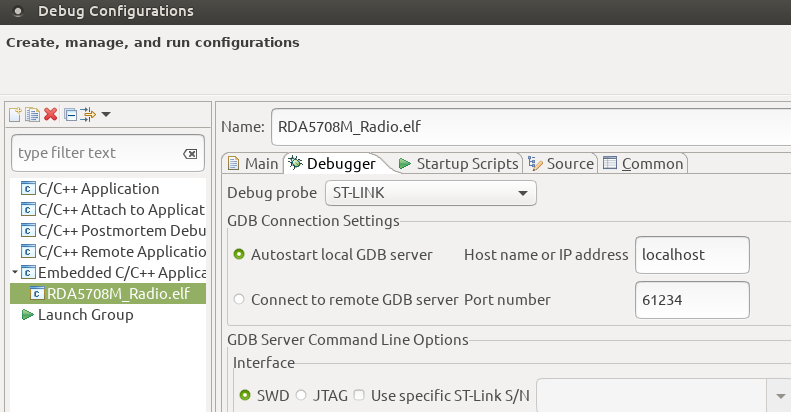Go to the Common tab
Screen dimensions: 791x412
coord(644,163)
